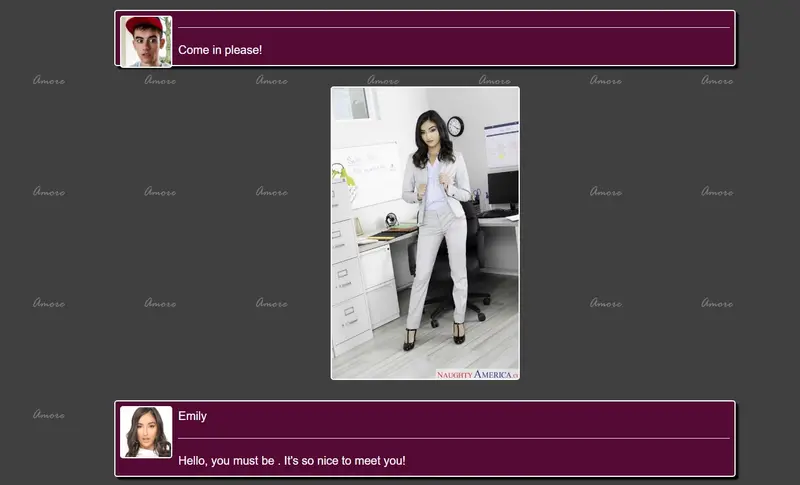Click the "Come in please!" dialogue text
This screenshot has height=485, width=800.
coord(220,50)
